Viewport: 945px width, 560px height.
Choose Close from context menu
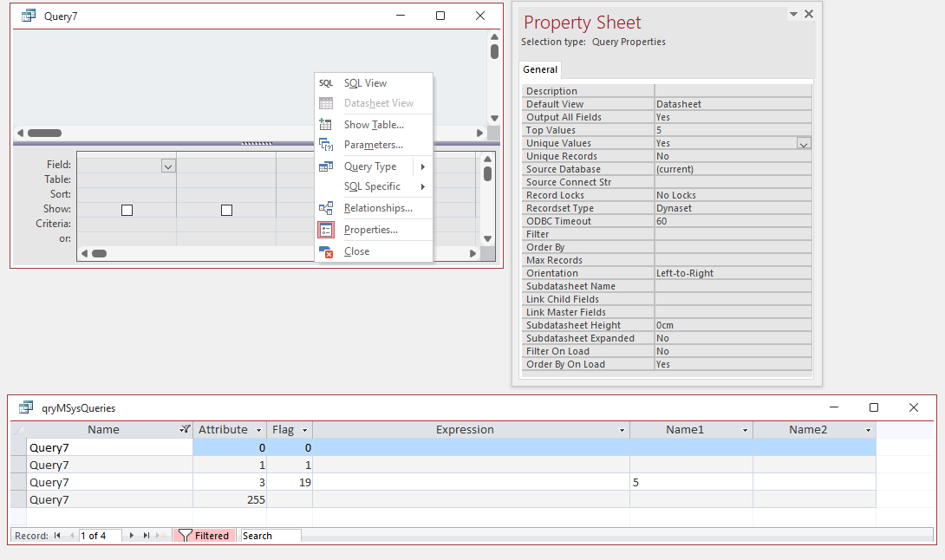pos(357,251)
